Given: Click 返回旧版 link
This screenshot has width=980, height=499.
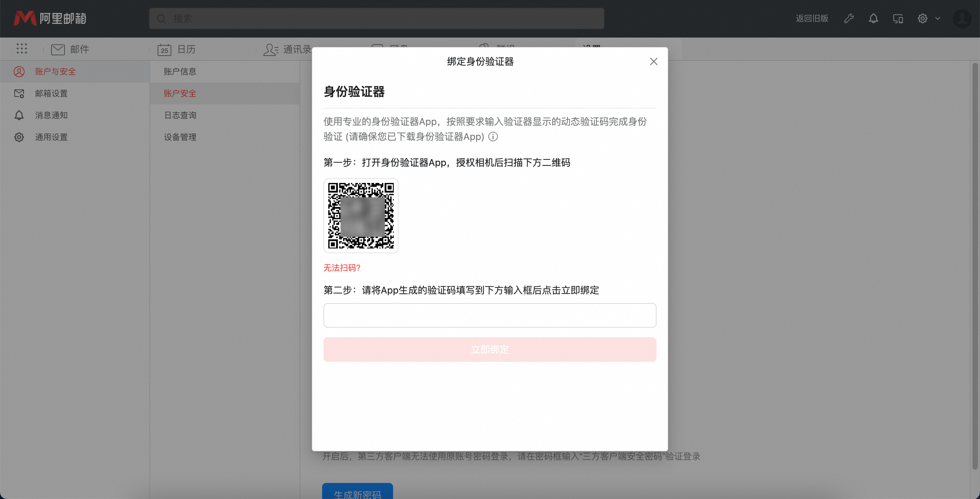Looking at the screenshot, I should click(x=812, y=18).
